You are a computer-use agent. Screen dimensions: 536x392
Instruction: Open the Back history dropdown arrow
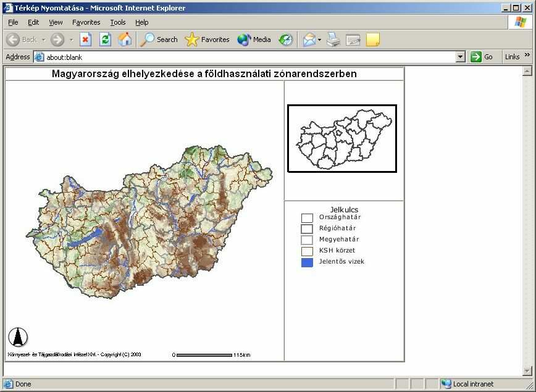(43, 40)
